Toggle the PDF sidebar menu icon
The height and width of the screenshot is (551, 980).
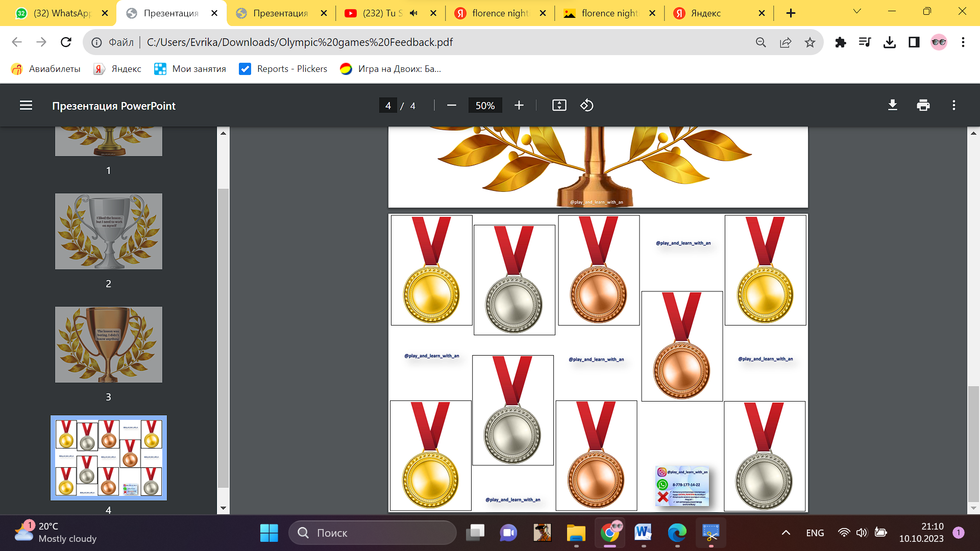click(x=26, y=106)
